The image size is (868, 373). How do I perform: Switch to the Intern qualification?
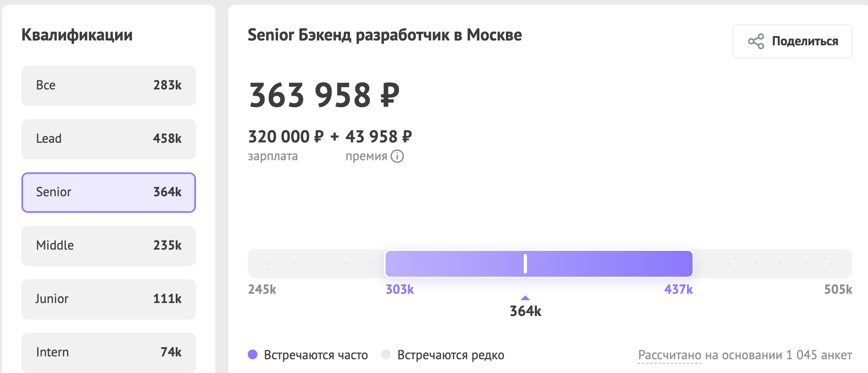[x=109, y=352]
